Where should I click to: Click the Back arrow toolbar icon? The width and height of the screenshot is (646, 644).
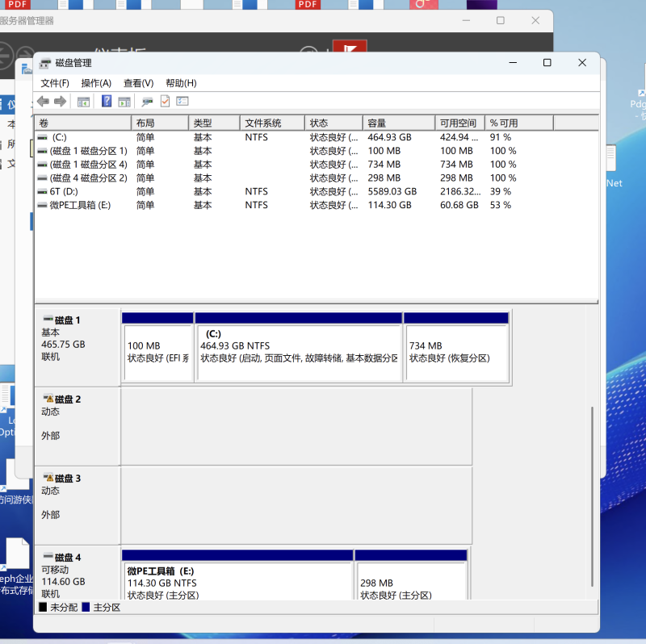click(43, 102)
